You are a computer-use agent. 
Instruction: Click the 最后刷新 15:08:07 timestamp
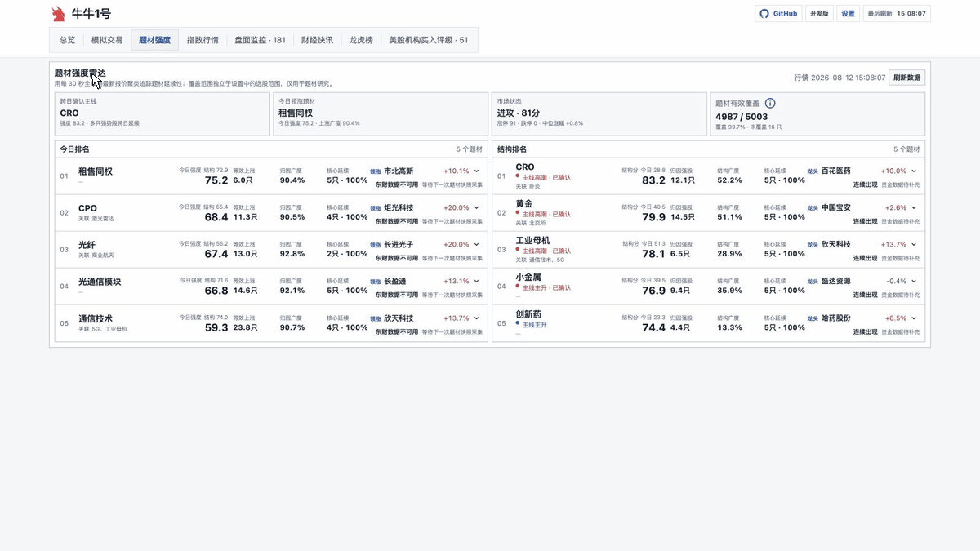[897, 14]
